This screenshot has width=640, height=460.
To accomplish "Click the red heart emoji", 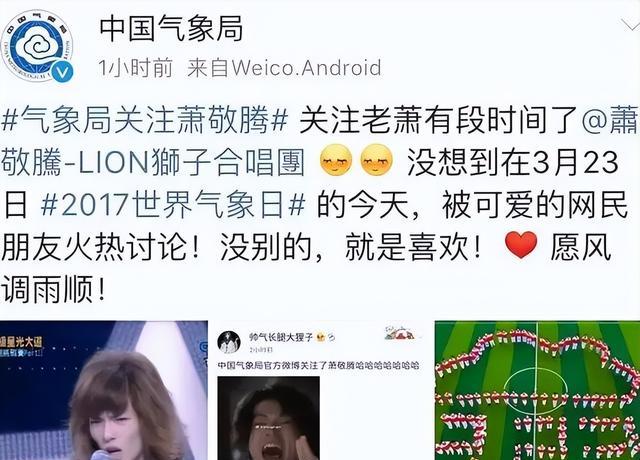I will (521, 245).
